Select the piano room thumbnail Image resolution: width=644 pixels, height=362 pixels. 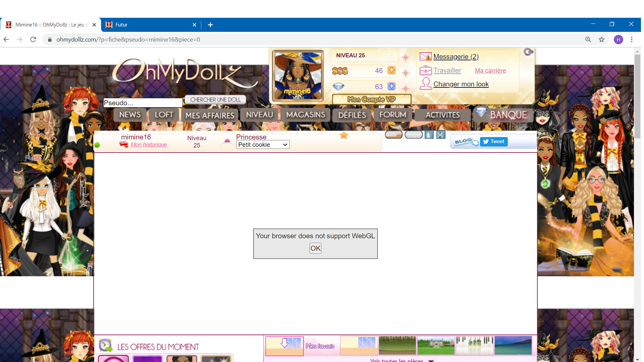click(474, 345)
